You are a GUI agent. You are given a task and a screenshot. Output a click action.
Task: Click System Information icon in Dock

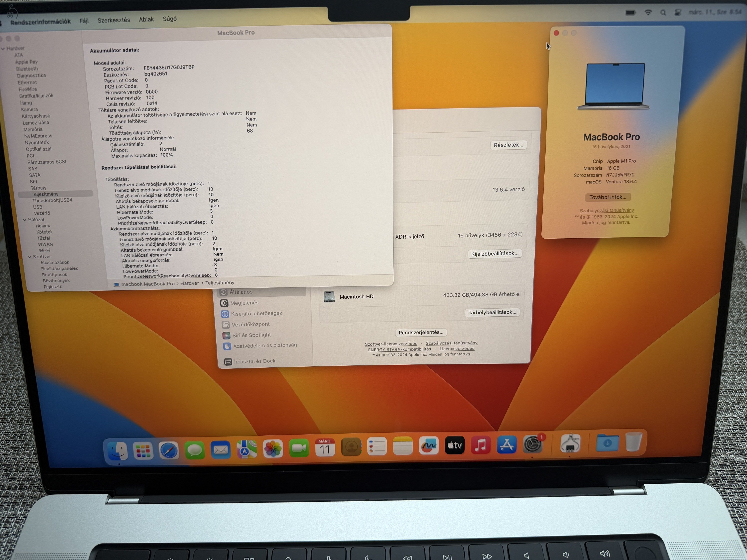(570, 443)
